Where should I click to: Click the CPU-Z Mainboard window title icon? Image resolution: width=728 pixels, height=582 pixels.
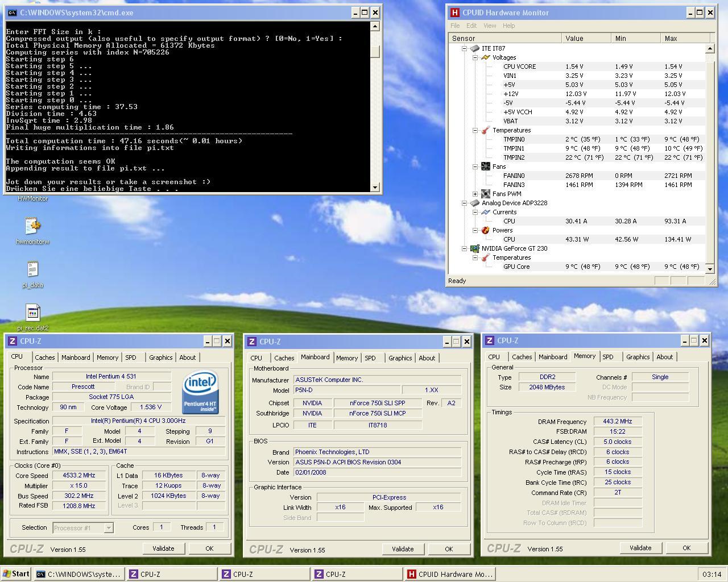point(253,342)
